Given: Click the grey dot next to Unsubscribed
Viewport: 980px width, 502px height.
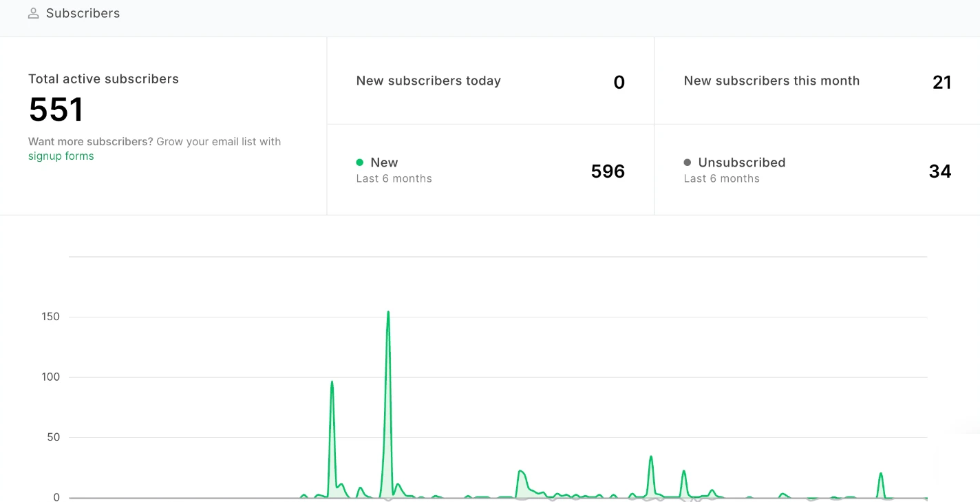Looking at the screenshot, I should tap(687, 163).
